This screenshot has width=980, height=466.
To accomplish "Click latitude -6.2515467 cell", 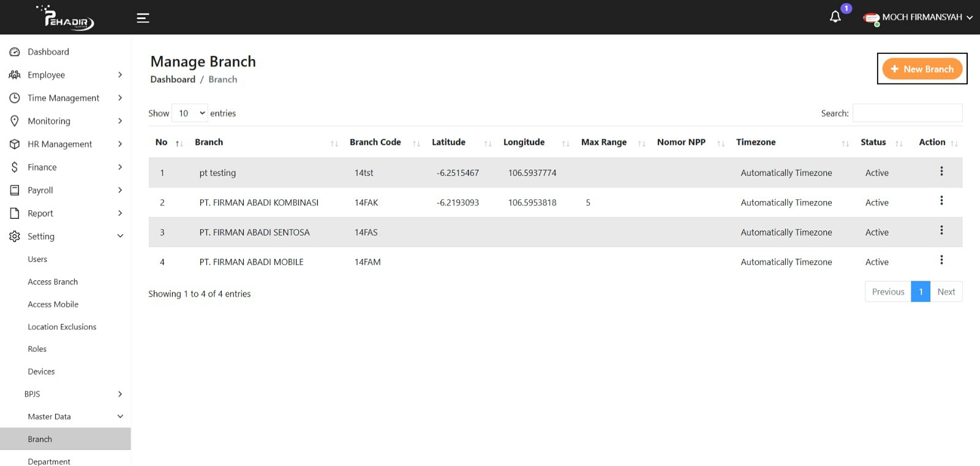I will [x=458, y=173].
